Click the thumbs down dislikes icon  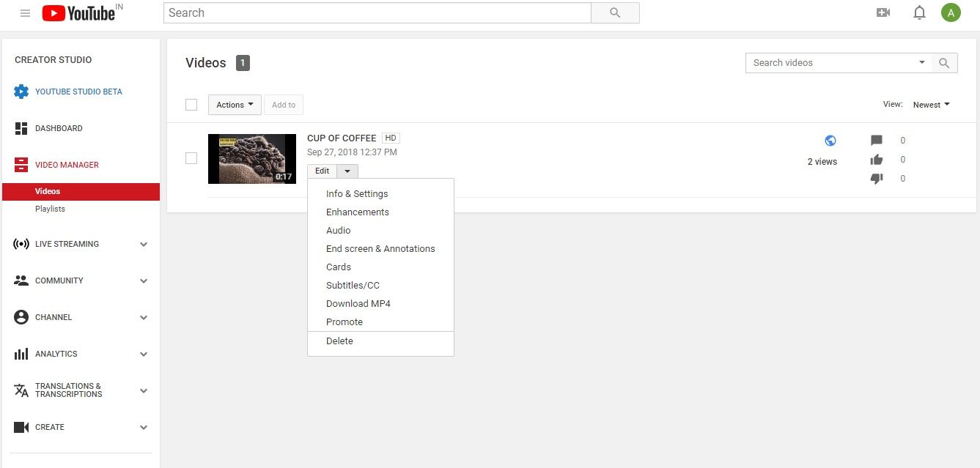877,179
